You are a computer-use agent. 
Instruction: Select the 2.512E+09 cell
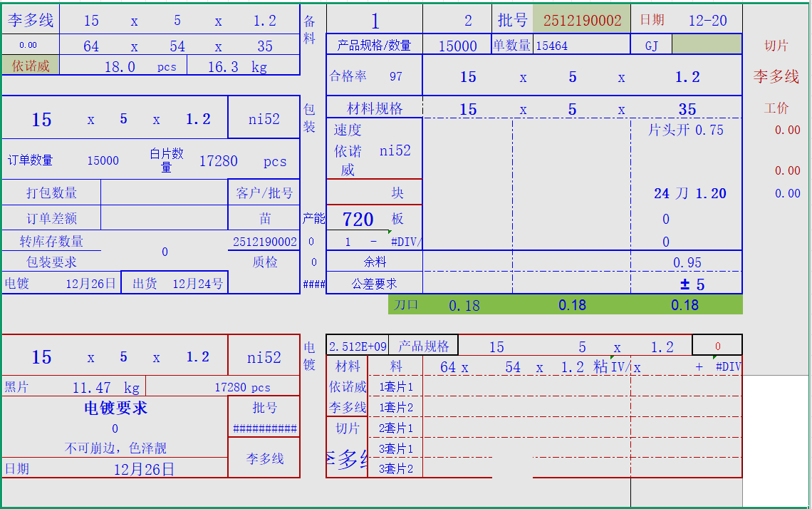(x=358, y=346)
